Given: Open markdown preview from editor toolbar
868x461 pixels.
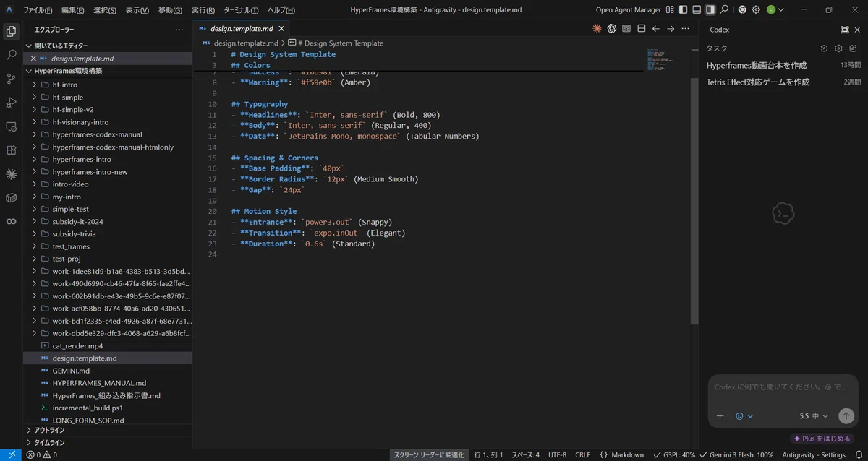Looking at the screenshot, I should [x=626, y=29].
